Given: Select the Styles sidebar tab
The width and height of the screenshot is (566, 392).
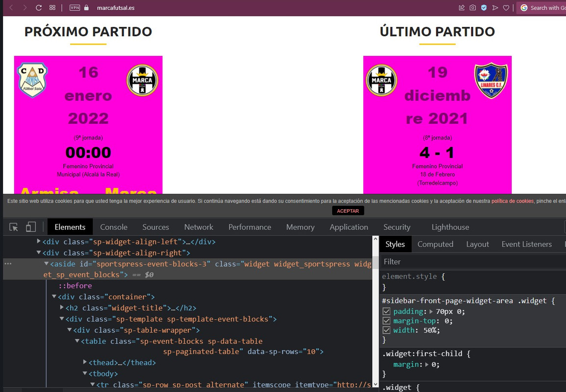Looking at the screenshot, I should (395, 244).
